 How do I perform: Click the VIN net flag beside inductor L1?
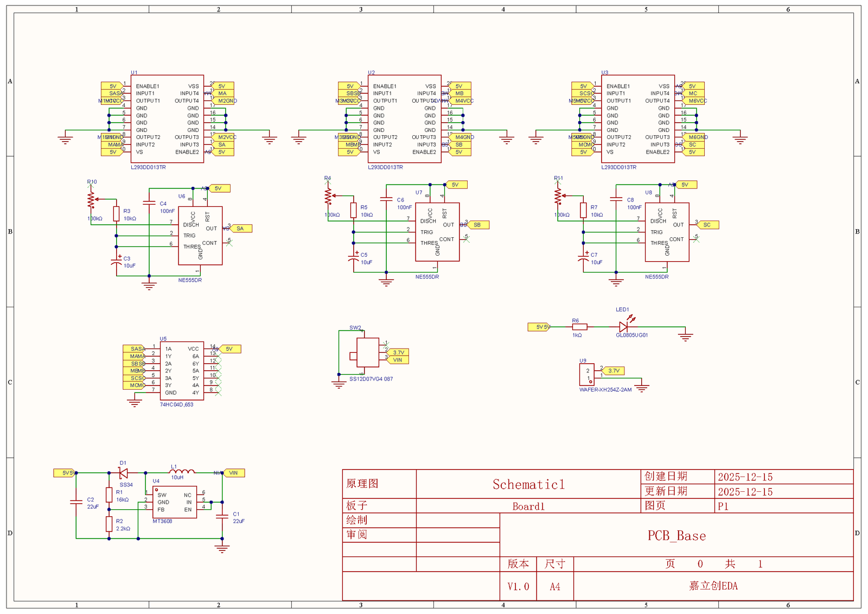[234, 473]
